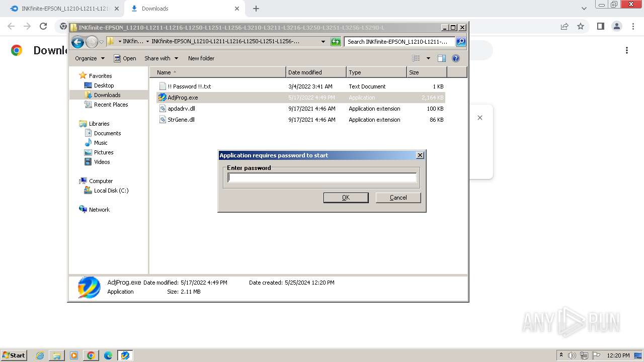Open the recent locations dropdown beside Forward
The height and width of the screenshot is (362, 644).
(x=101, y=42)
